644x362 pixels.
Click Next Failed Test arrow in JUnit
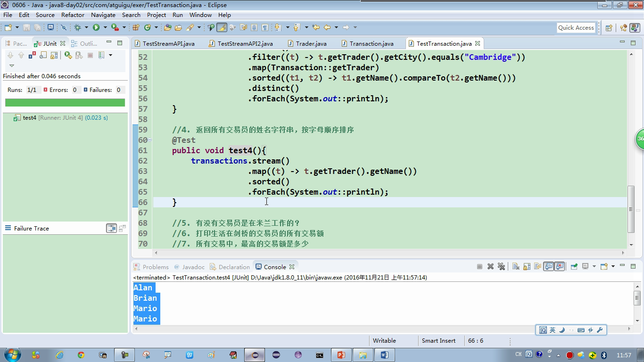coord(10,55)
